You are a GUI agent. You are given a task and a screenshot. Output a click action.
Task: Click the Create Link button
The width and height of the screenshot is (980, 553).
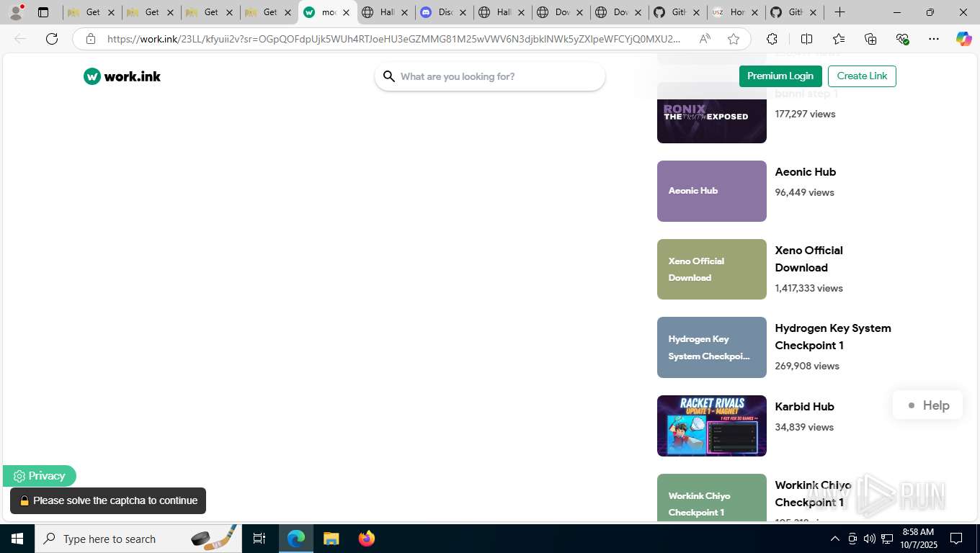862,76
